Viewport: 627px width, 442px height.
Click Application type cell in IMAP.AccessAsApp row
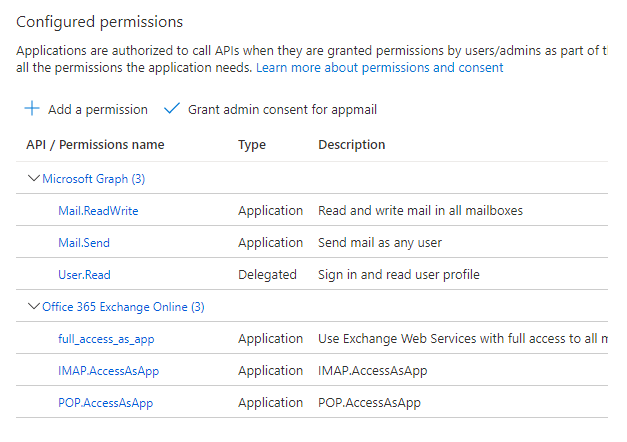(271, 371)
